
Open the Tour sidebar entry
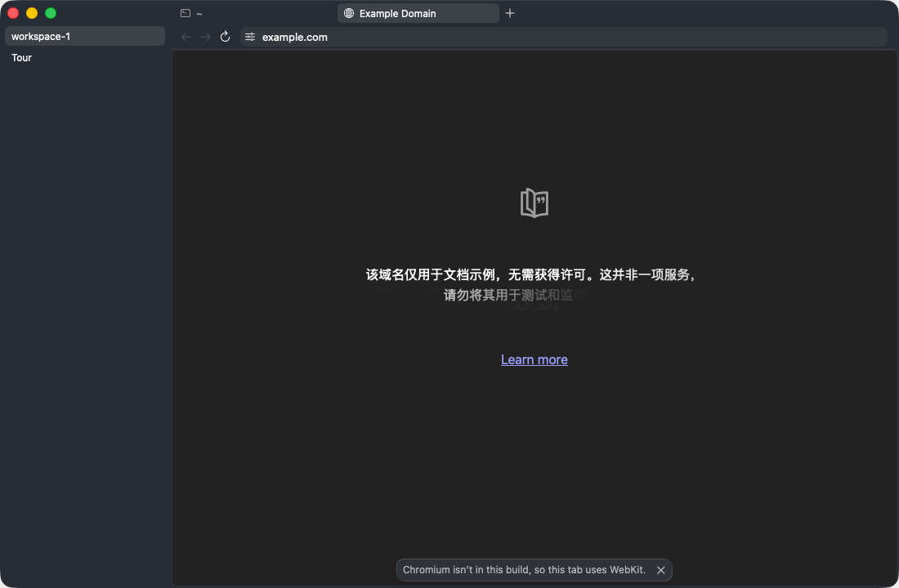[85, 57]
